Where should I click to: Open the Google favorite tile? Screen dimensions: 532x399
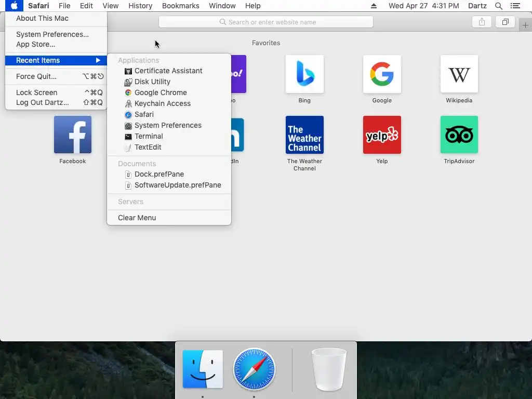point(382,74)
